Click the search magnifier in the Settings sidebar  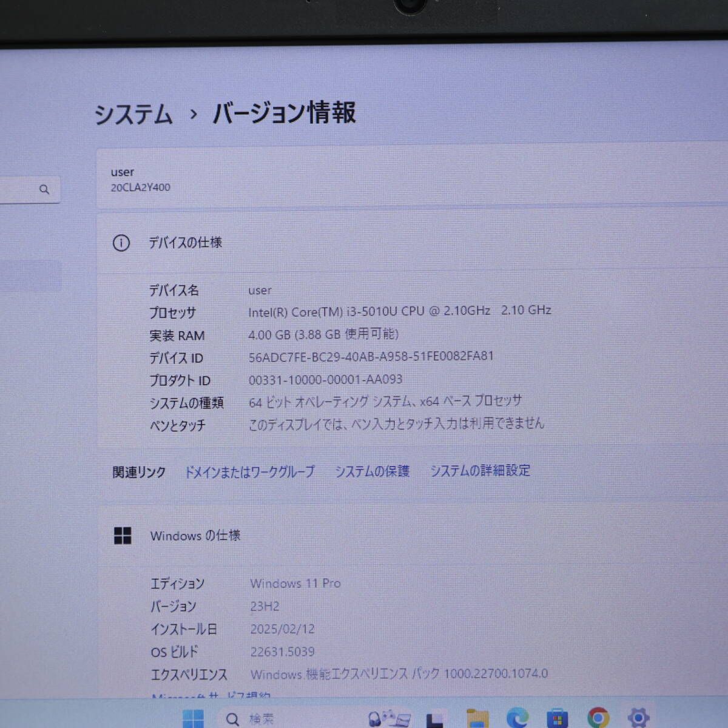click(45, 189)
